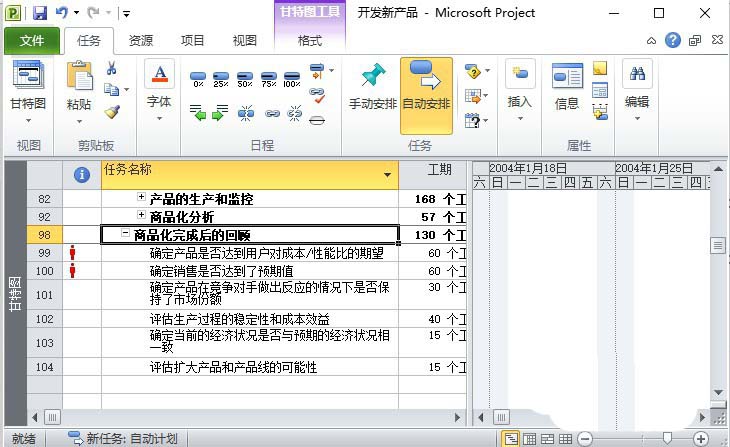Viewport: 730px width, 447px height.
Task: Switch to the Resource (资源) tab
Action: pyautogui.click(x=141, y=41)
